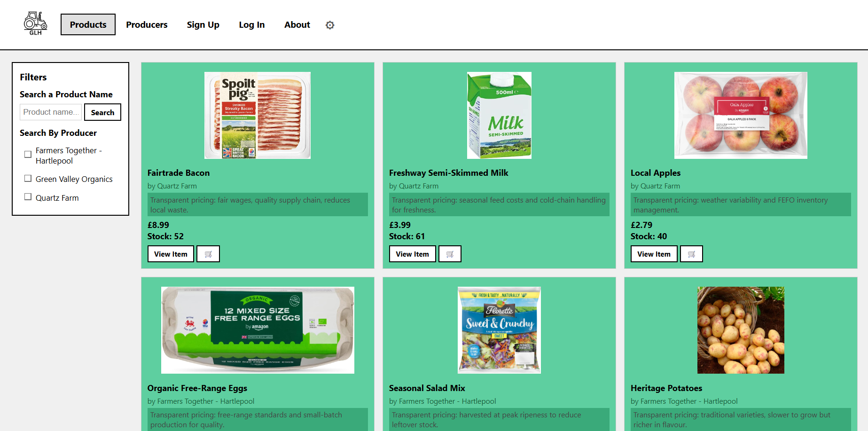Click the Stock: 61 text

tap(407, 236)
